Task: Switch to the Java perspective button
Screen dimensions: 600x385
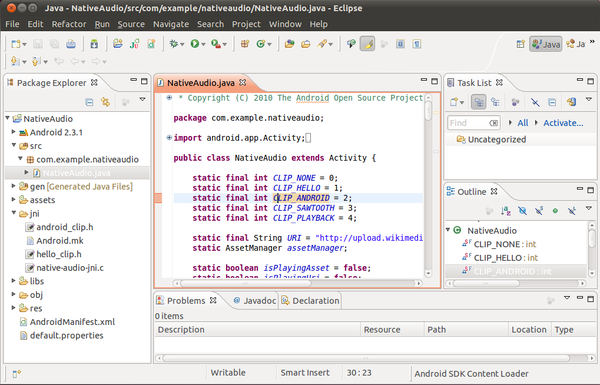Action: point(546,44)
